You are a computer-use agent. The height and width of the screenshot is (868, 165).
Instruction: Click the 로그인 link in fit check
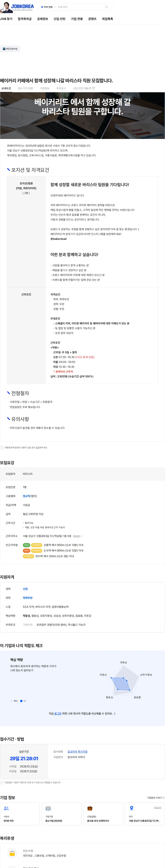coord(58,713)
